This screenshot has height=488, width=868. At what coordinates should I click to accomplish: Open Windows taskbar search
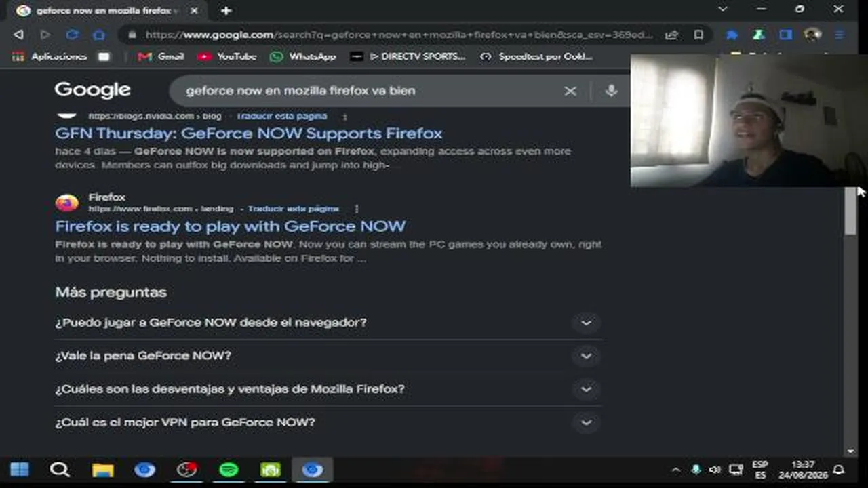click(60, 470)
